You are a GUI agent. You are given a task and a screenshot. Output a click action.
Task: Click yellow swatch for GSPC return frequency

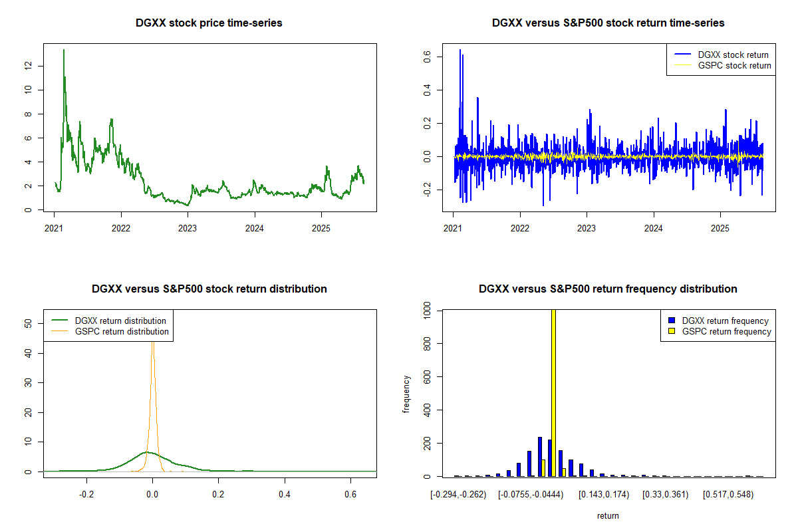(x=672, y=331)
